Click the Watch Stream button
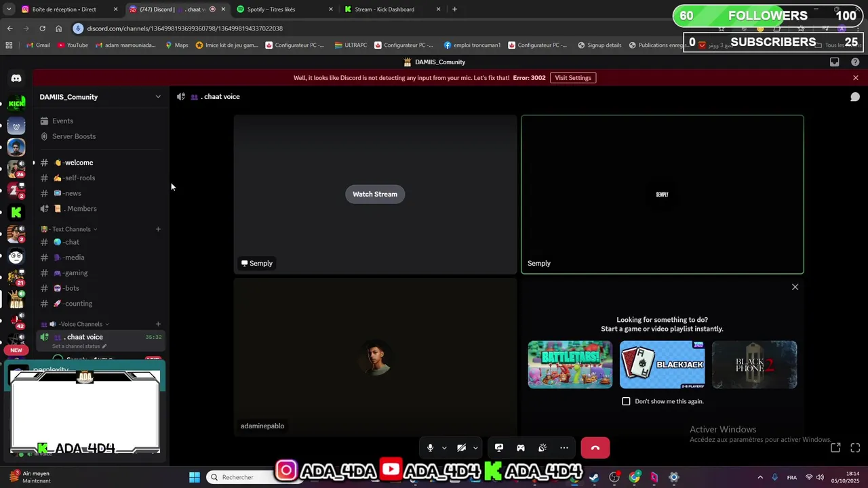The height and width of the screenshot is (488, 868). [375, 194]
